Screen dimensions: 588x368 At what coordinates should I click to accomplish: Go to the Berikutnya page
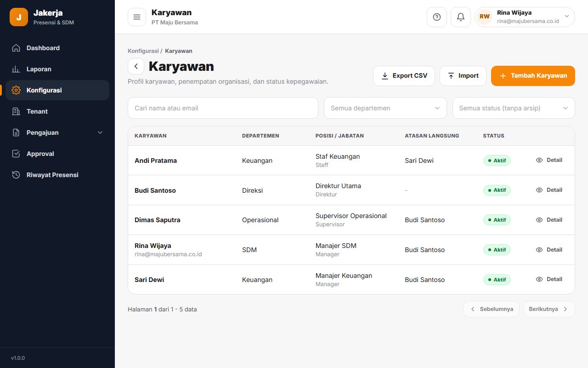[549, 309]
